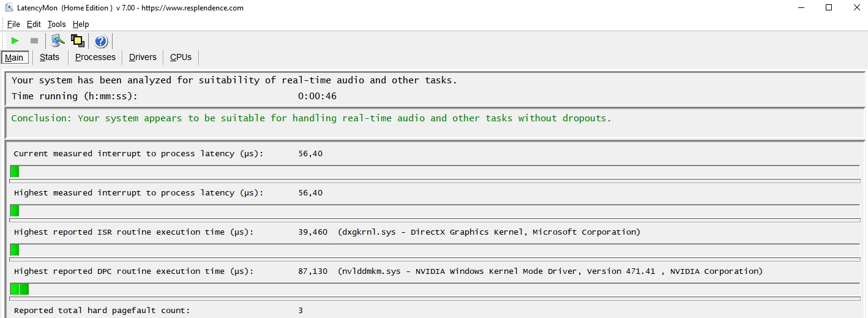
Task: Click the grey stop monitor icon
Action: click(34, 41)
